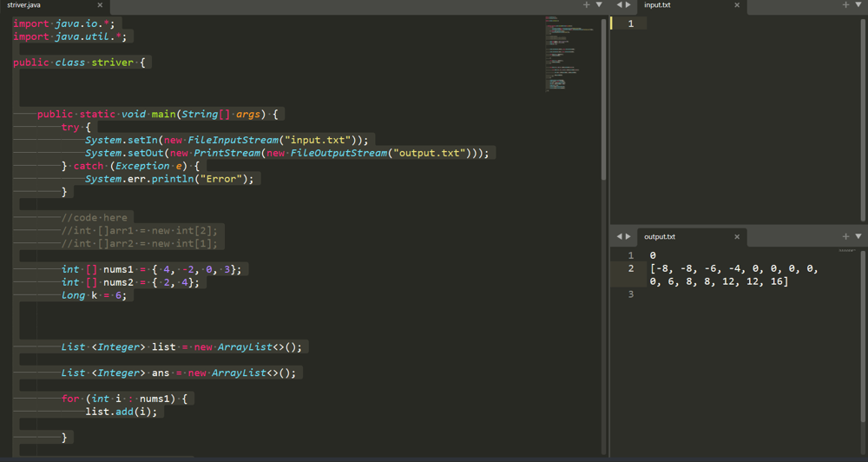Click the System.setIn input.txt line
Screen dimensions: 868x462
(x=227, y=140)
